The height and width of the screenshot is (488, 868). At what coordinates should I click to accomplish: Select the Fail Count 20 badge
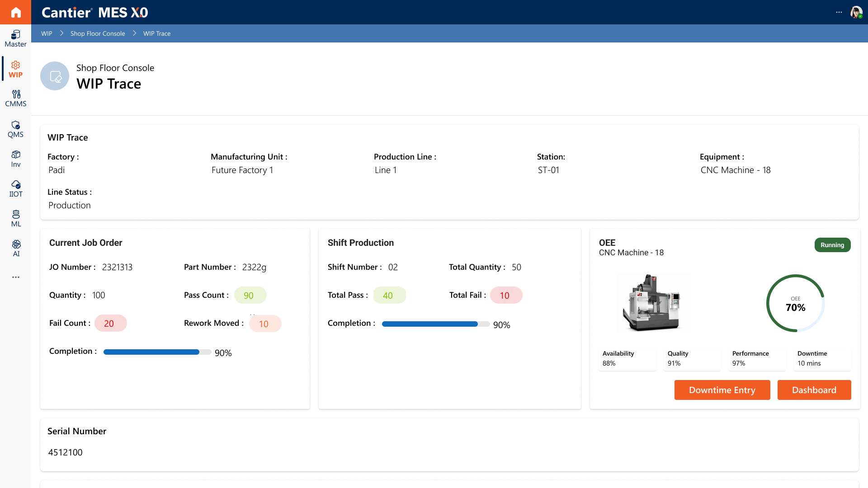tap(110, 323)
